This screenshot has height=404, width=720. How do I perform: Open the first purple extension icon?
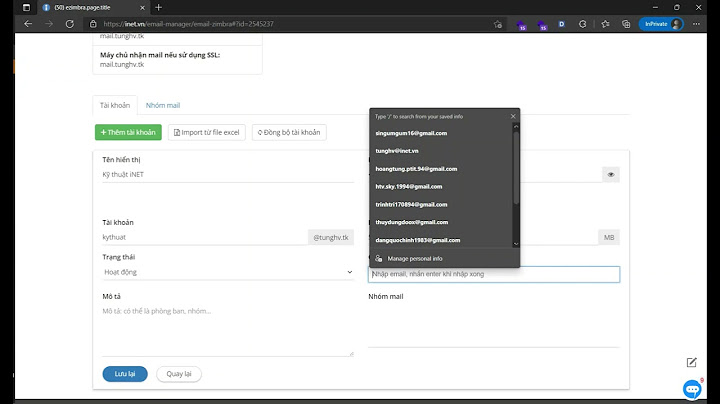pyautogui.click(x=521, y=25)
